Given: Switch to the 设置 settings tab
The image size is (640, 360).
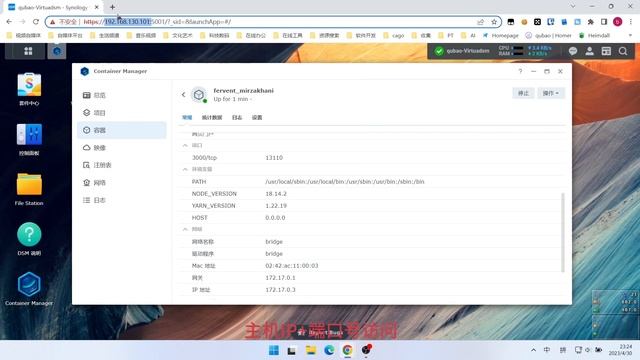Looking at the screenshot, I should [257, 118].
